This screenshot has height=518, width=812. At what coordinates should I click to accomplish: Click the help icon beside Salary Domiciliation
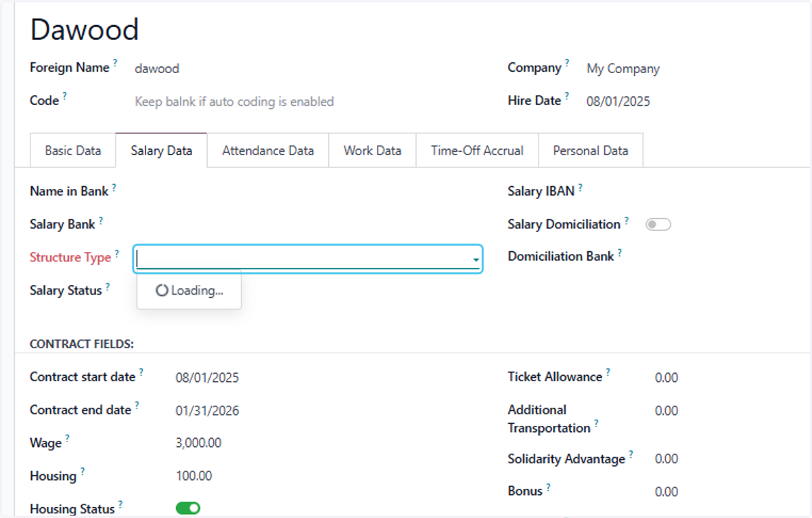point(627,219)
